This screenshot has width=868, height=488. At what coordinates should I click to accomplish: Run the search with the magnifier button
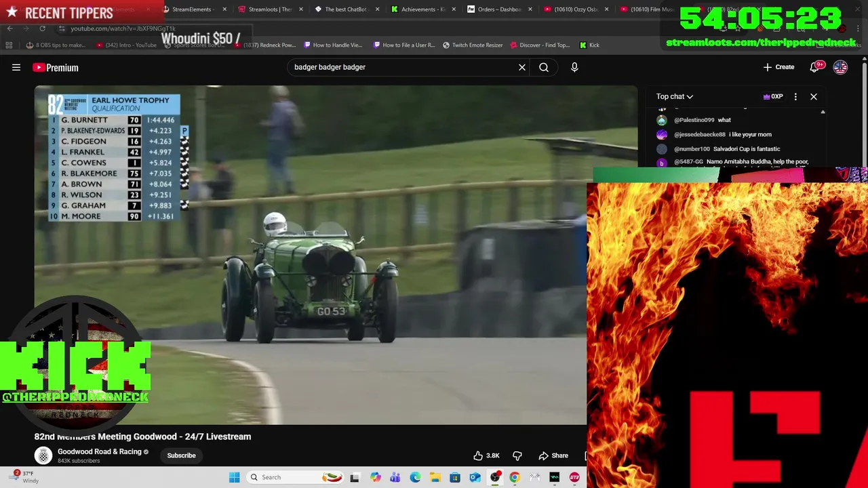click(x=544, y=67)
